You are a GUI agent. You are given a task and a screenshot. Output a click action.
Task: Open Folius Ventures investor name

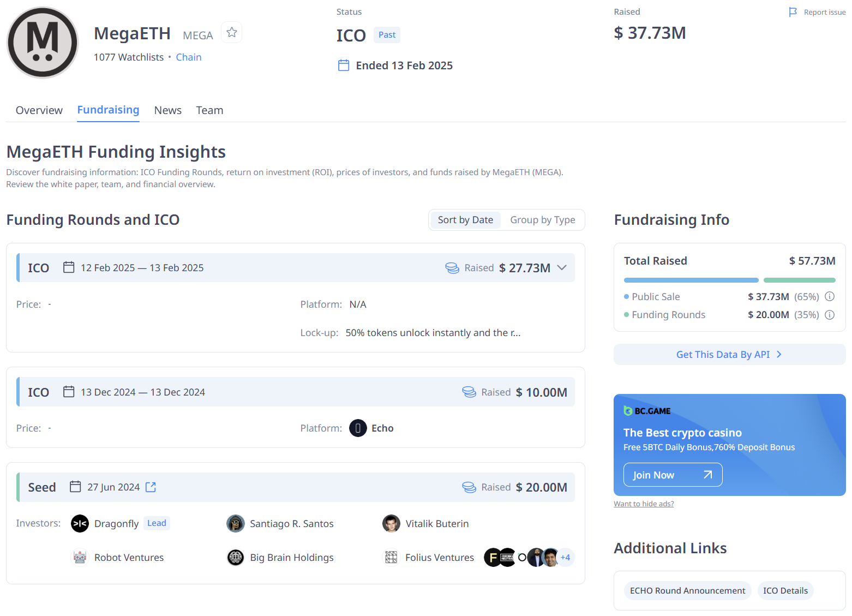(x=440, y=558)
